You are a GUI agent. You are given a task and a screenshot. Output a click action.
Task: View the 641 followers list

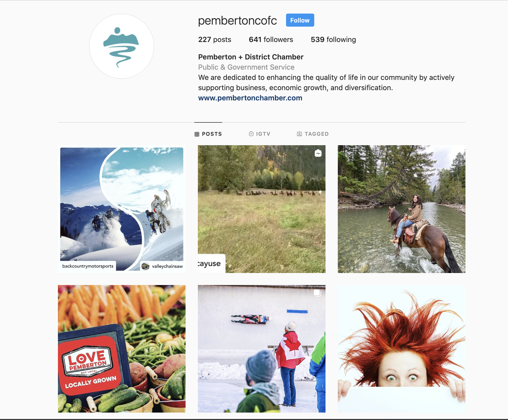(271, 39)
